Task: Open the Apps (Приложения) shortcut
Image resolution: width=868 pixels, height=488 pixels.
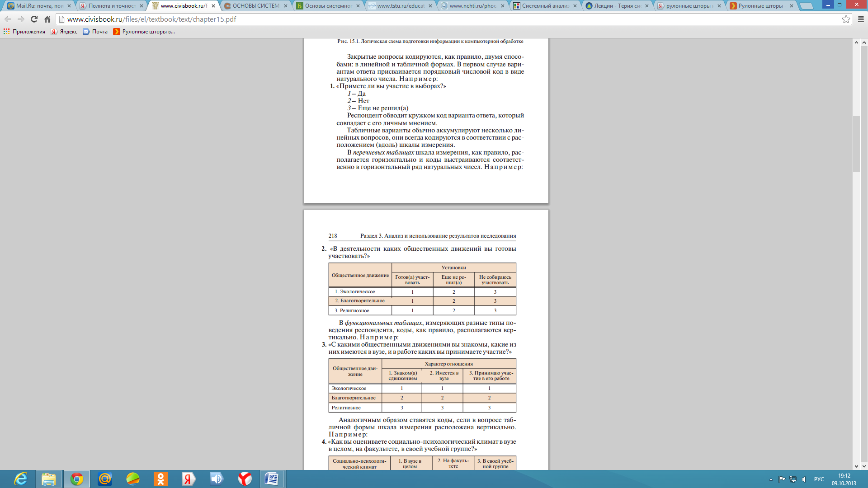Action: [x=24, y=32]
